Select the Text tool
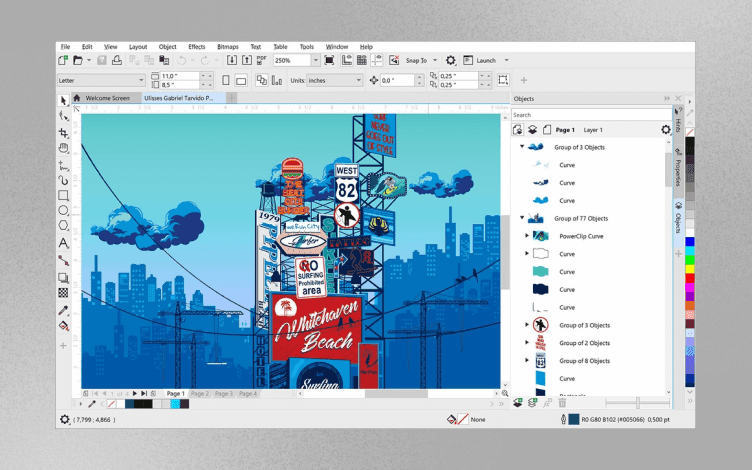This screenshot has height=470, width=752. click(x=63, y=243)
